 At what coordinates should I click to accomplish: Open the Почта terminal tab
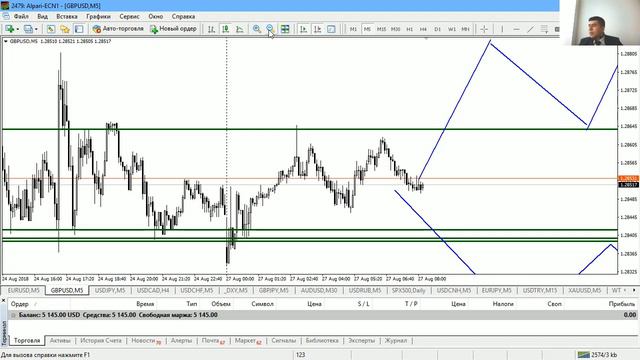tap(213, 340)
